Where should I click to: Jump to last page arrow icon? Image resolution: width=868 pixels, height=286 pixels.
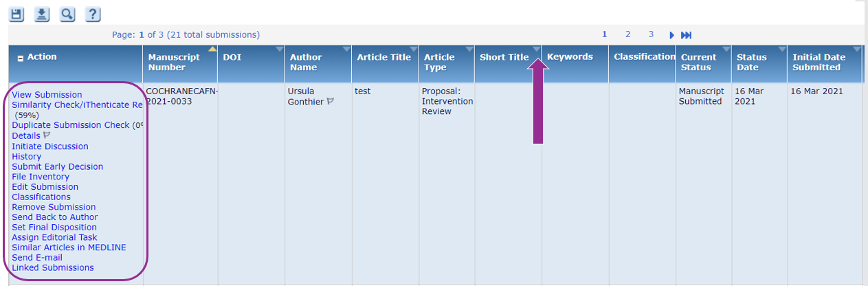pos(686,35)
